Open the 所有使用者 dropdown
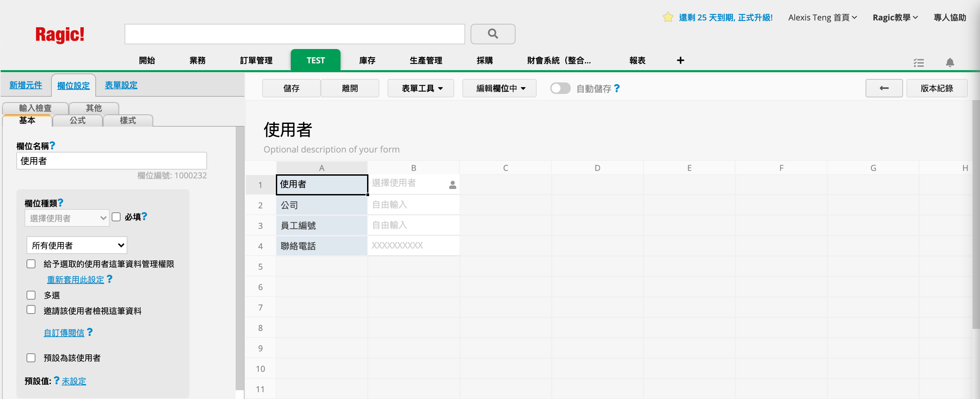The height and width of the screenshot is (399, 980). (x=77, y=245)
